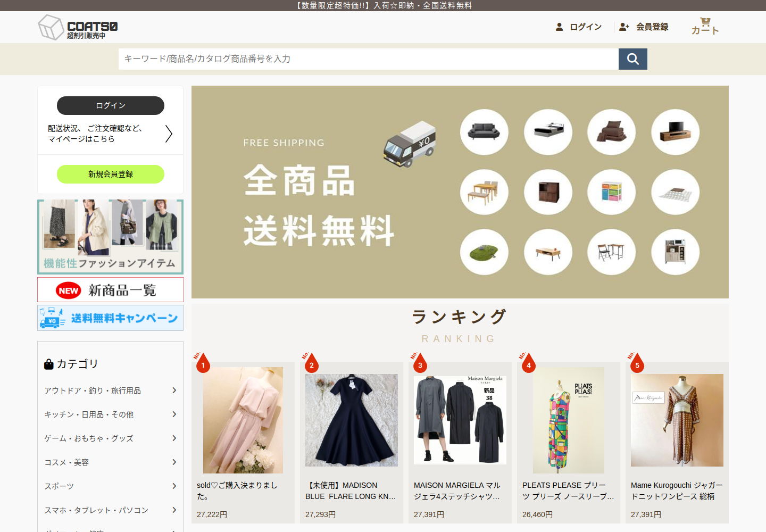The height and width of the screenshot is (532, 766).
Task: Click the user login icon in the header
Action: pyautogui.click(x=559, y=27)
